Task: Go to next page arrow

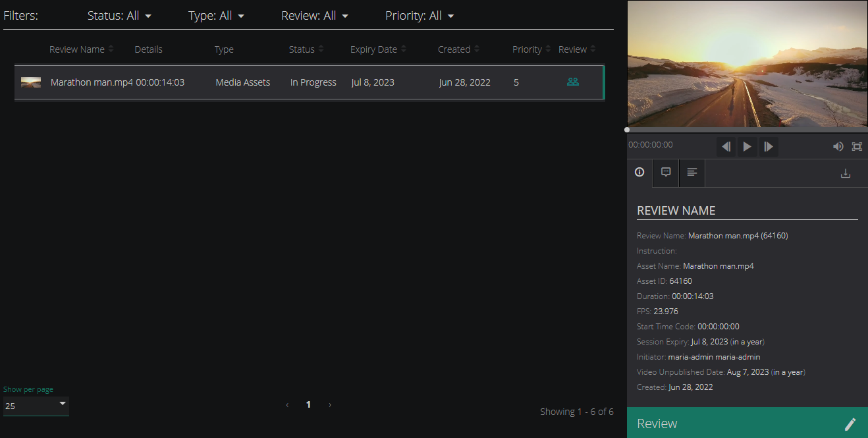Action: (x=330, y=405)
